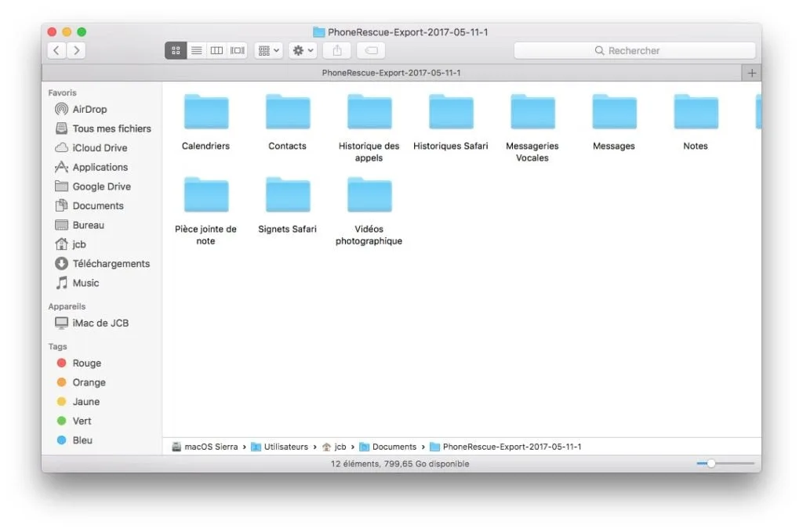Click the status text showing 12 éléments
Image resolution: width=803 pixels, height=532 pixels.
point(400,464)
